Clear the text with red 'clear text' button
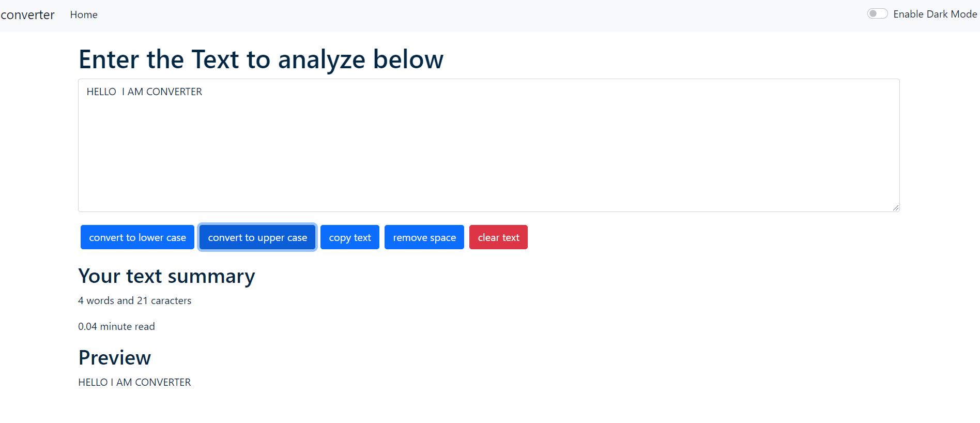 point(498,237)
